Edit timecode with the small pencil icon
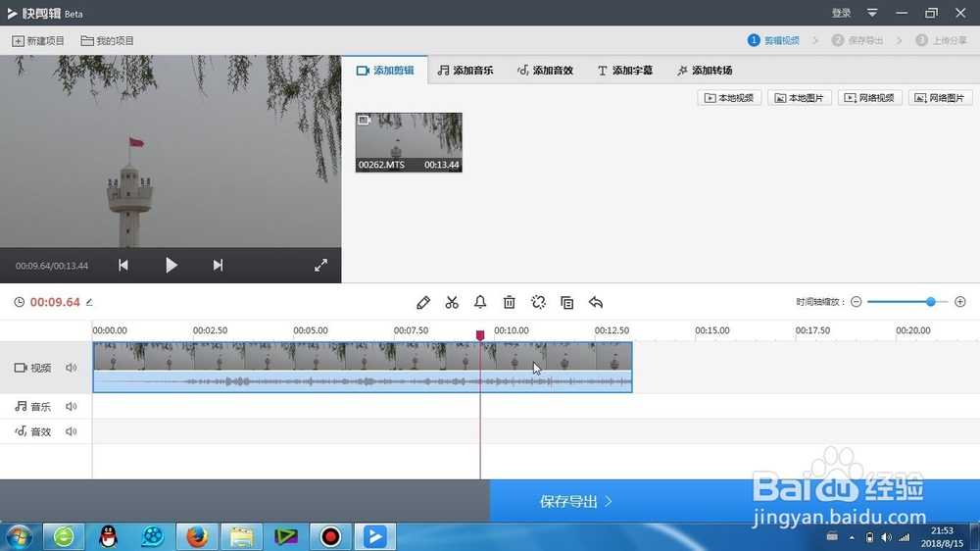 click(x=89, y=302)
